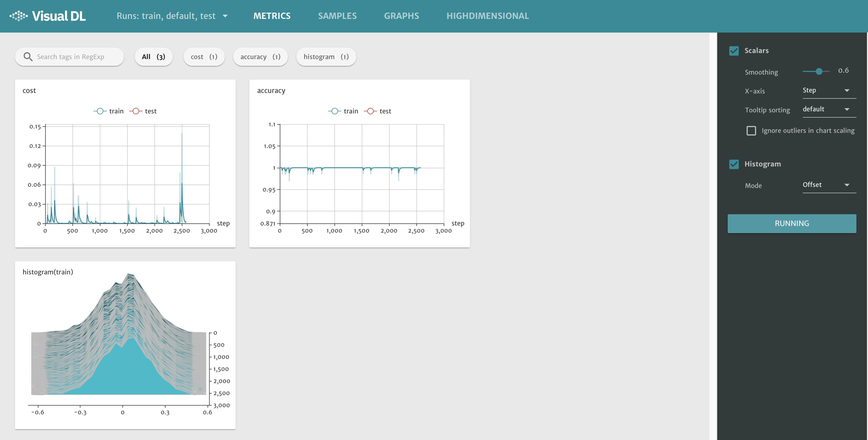The height and width of the screenshot is (440, 868).
Task: Enable Ignore outliers in chart scaling
Action: pyautogui.click(x=750, y=130)
